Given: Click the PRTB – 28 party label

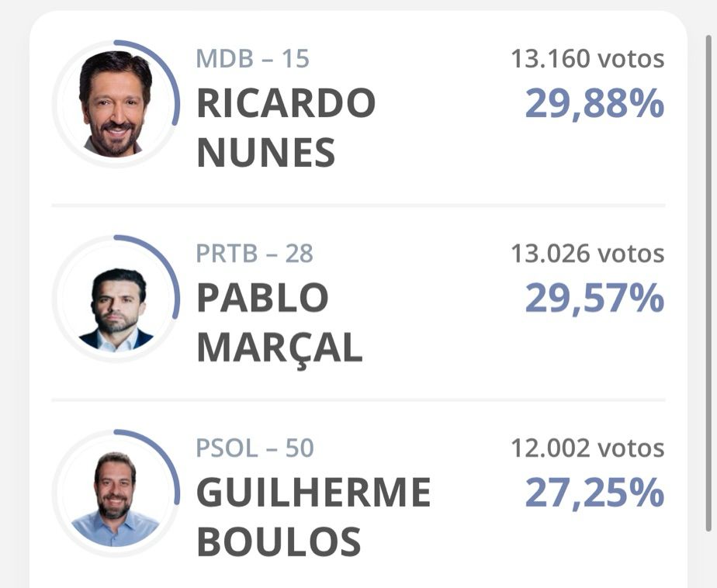Looking at the screenshot, I should point(255,254).
